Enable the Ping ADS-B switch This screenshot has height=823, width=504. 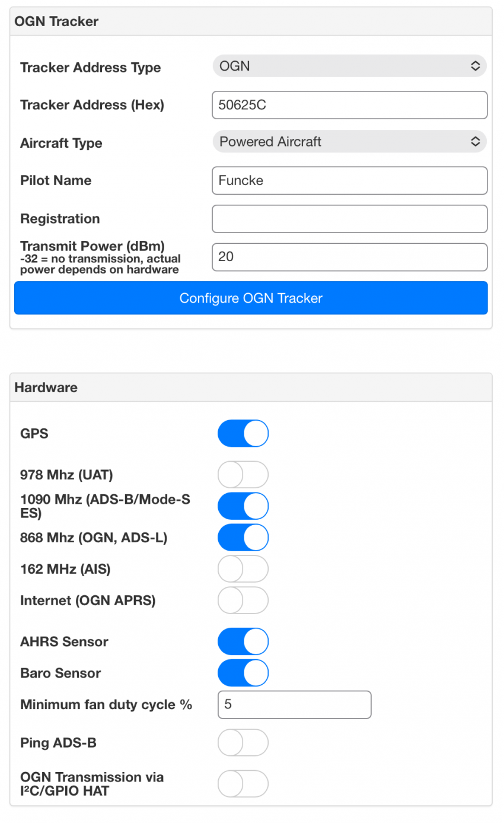coord(243,742)
